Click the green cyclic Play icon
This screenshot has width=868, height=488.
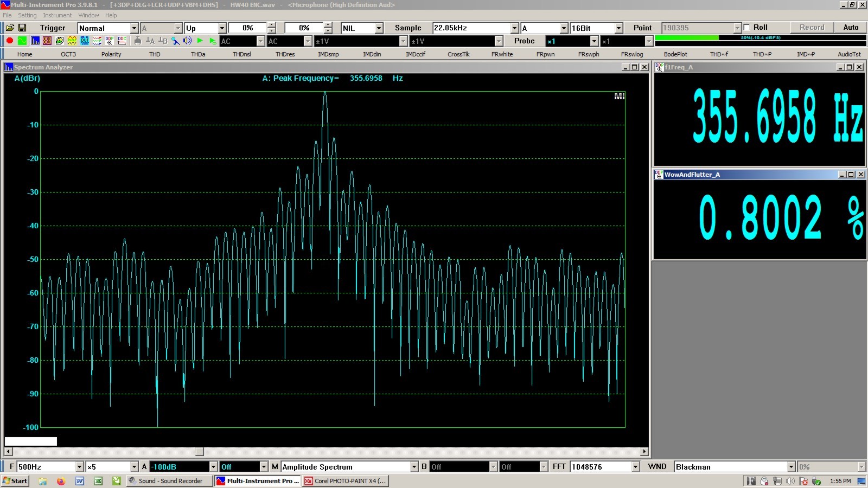pos(213,41)
